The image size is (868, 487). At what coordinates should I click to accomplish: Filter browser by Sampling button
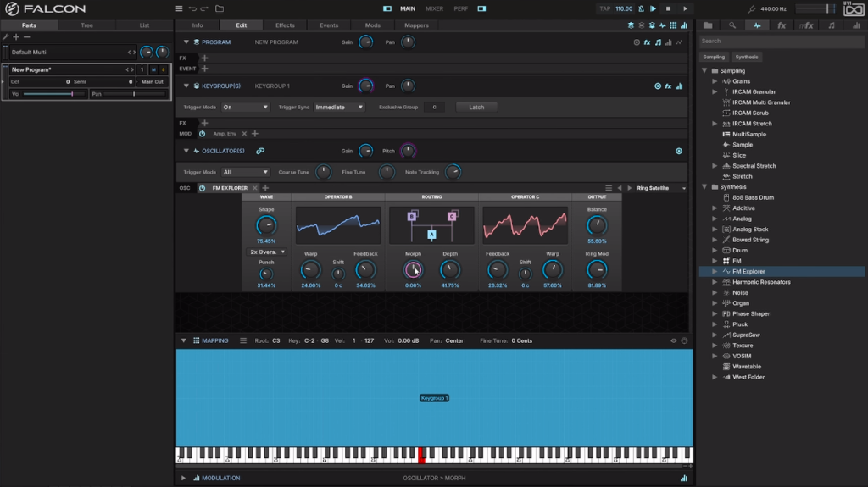pyautogui.click(x=714, y=57)
